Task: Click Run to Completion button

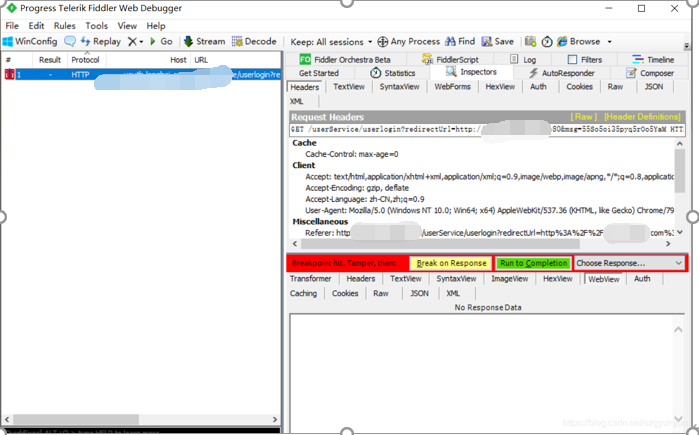Action: tap(534, 263)
